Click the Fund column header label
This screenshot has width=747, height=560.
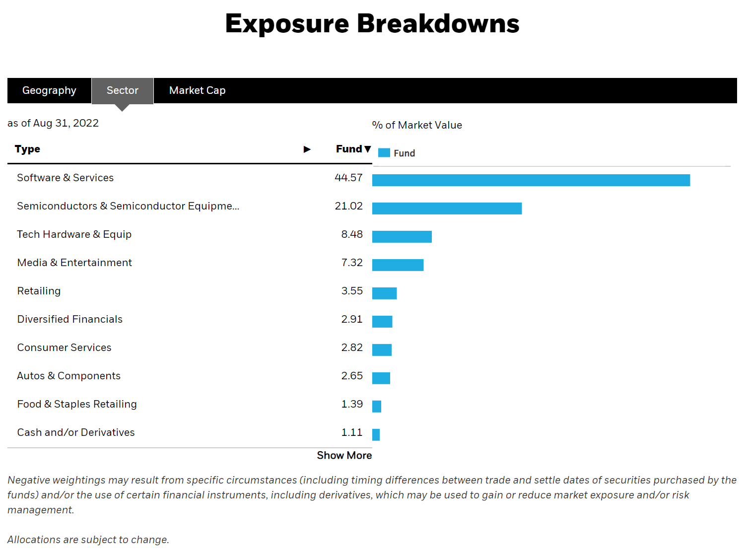coord(348,149)
